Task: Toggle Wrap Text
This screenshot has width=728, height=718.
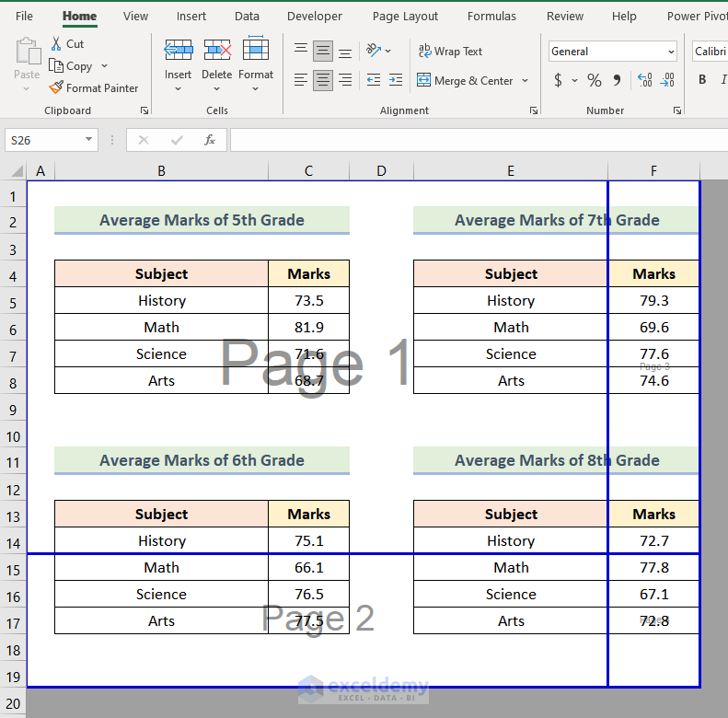Action: point(450,52)
